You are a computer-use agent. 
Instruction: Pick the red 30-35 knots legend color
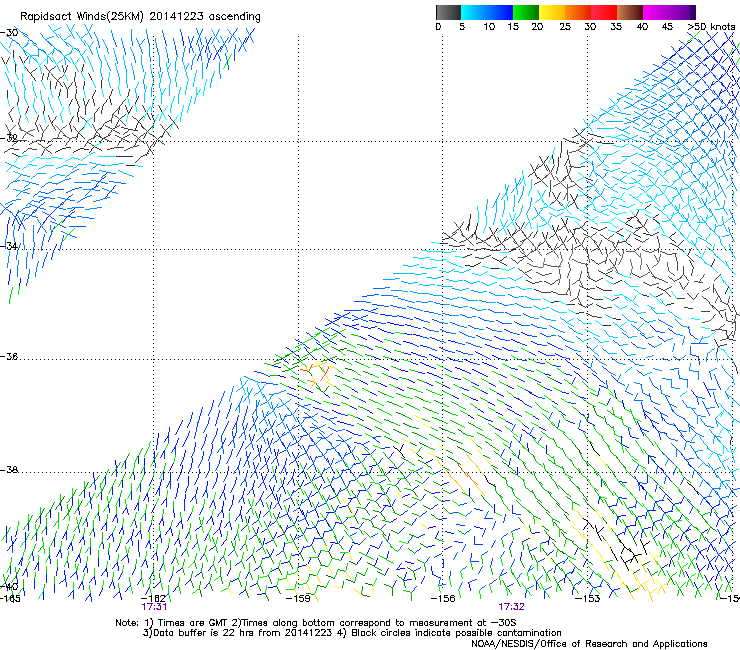604,12
